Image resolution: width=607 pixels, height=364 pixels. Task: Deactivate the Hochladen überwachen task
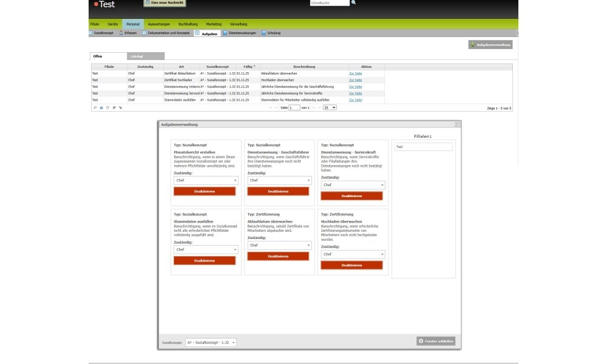[351, 265]
